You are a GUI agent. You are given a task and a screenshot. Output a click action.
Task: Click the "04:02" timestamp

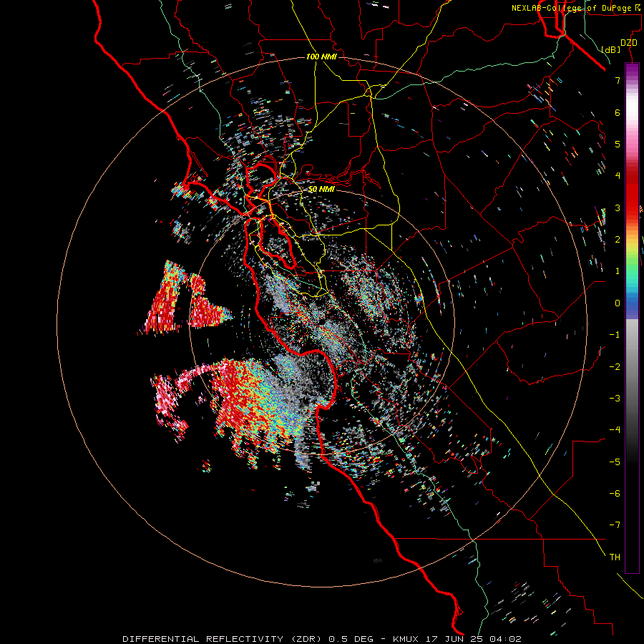pyautogui.click(x=506, y=639)
